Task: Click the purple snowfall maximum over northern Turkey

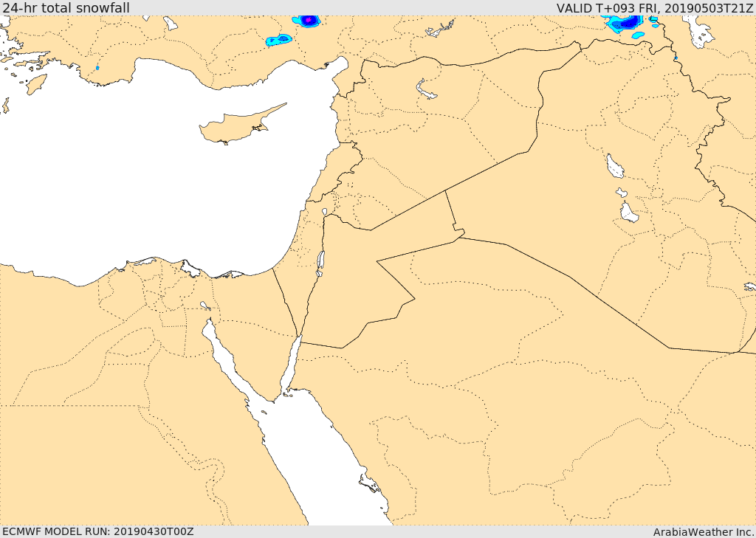Action: click(x=308, y=20)
